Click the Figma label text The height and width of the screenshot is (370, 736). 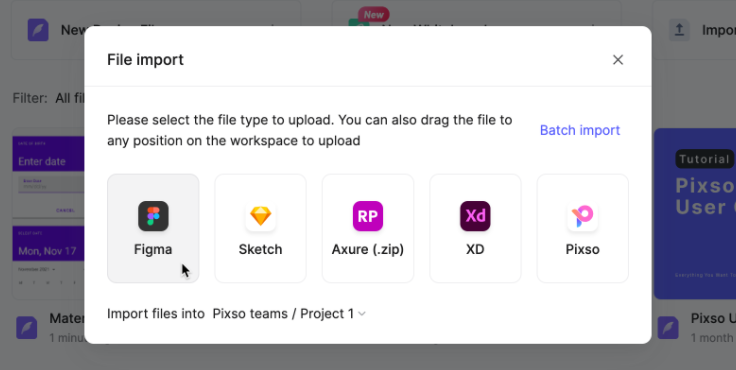(x=153, y=249)
